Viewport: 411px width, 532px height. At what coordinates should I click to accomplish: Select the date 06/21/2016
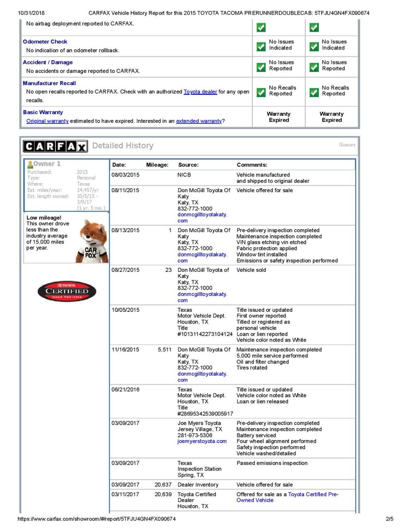click(x=126, y=390)
